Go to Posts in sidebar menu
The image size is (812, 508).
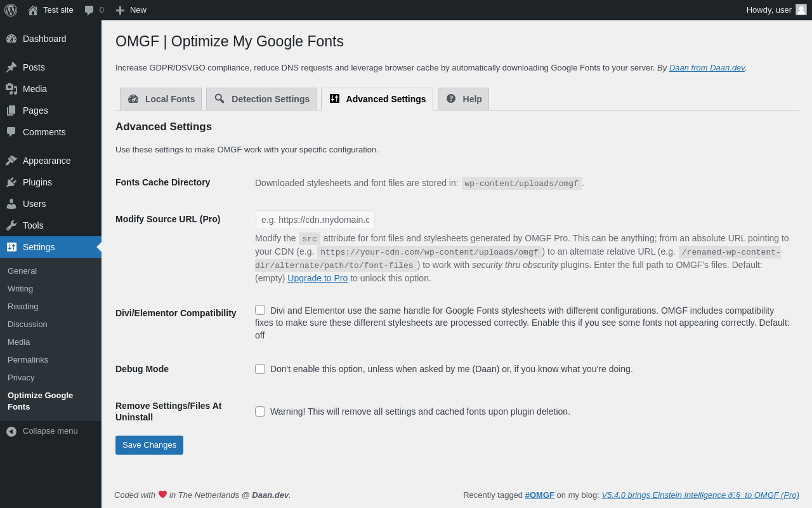point(51,67)
